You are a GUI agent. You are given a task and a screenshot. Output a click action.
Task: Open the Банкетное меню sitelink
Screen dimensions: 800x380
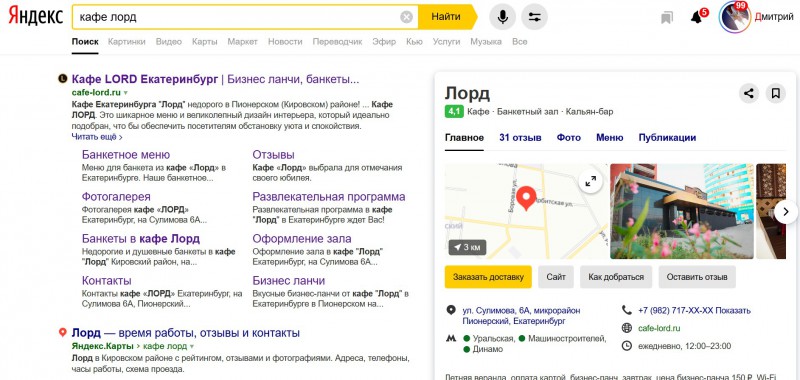coord(126,155)
